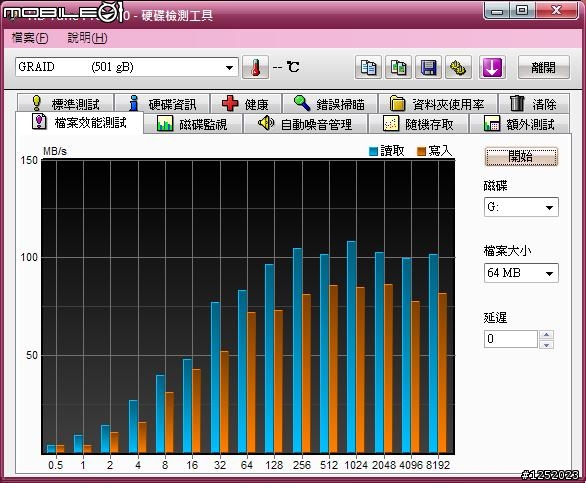Switch to the 自動噪音管理 tab

click(305, 124)
